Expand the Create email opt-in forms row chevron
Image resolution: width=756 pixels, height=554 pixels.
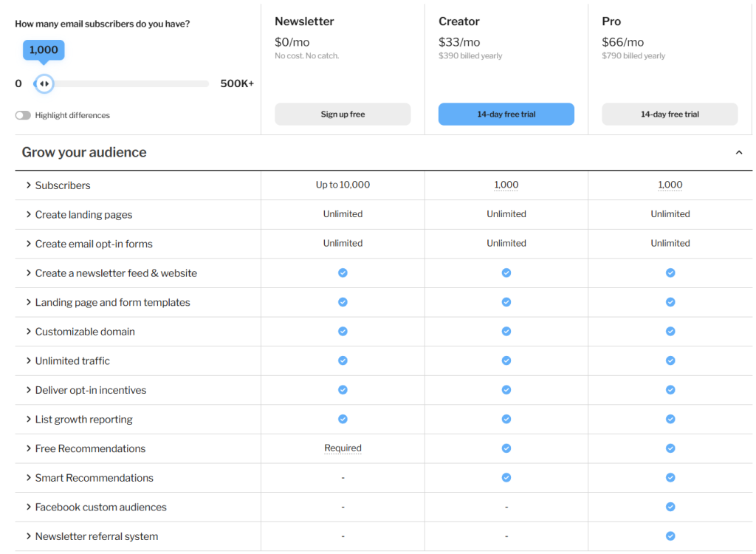pos(29,244)
